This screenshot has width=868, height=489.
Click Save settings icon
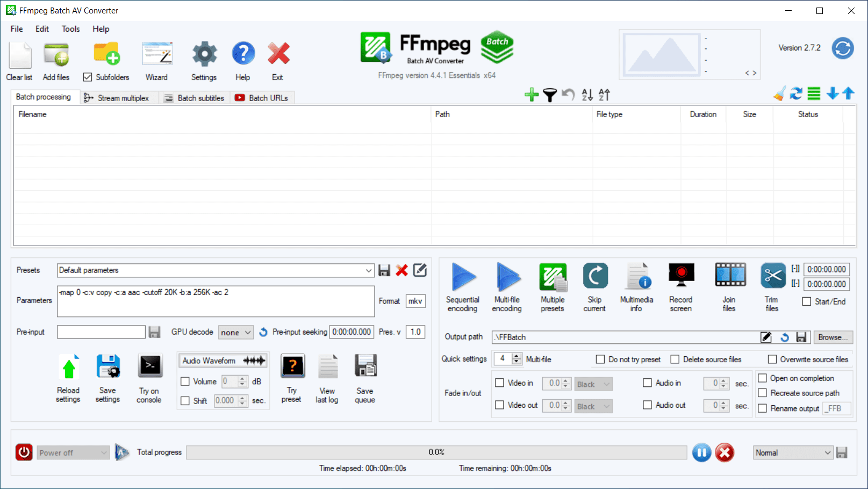pos(108,368)
